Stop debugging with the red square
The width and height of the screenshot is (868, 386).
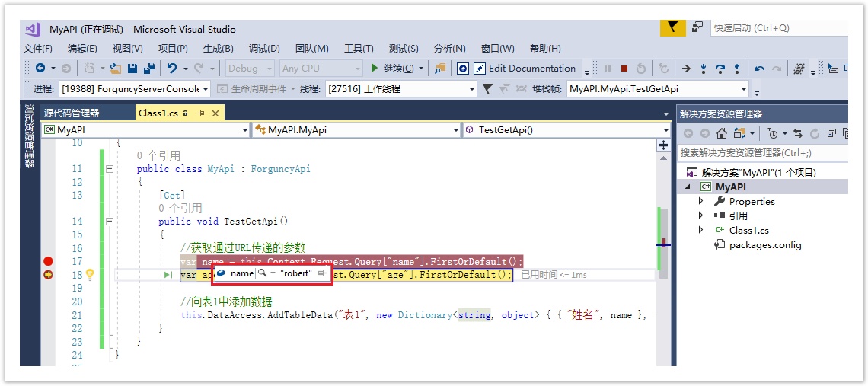pyautogui.click(x=624, y=69)
